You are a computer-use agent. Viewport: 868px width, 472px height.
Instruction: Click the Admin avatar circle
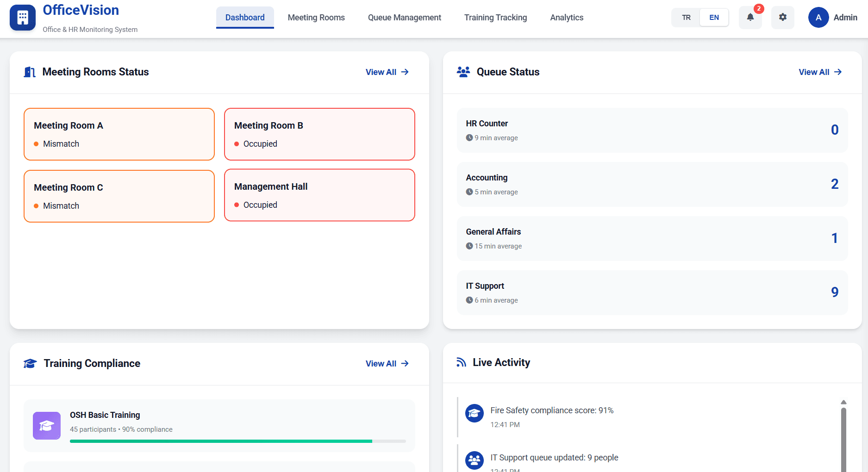click(x=818, y=18)
